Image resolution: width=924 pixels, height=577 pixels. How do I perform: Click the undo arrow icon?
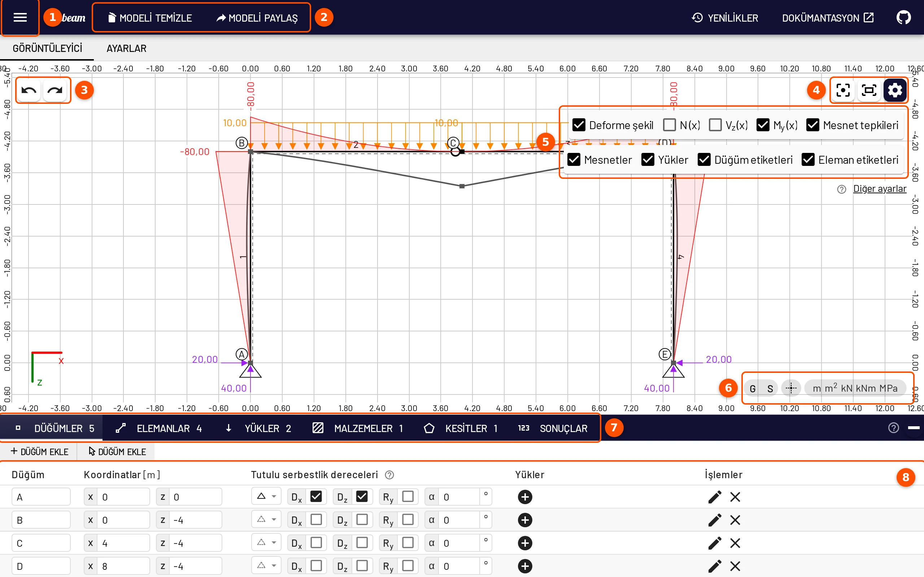click(x=29, y=91)
